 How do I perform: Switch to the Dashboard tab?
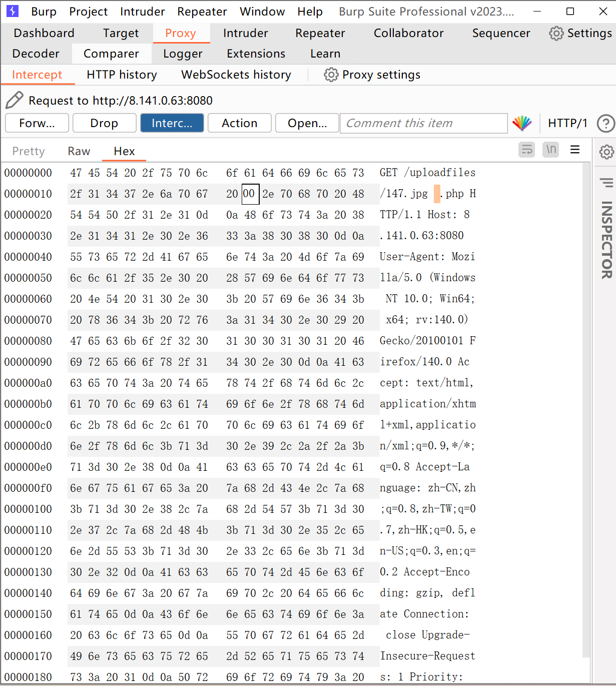tap(44, 33)
